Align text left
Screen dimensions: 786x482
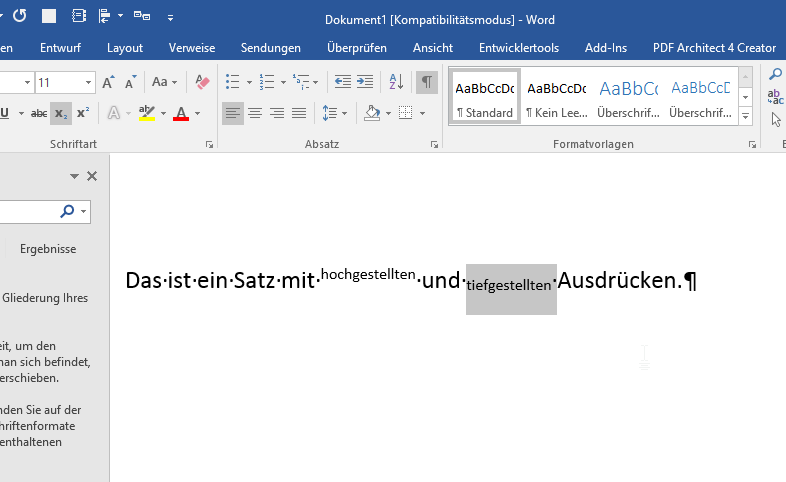[233, 113]
